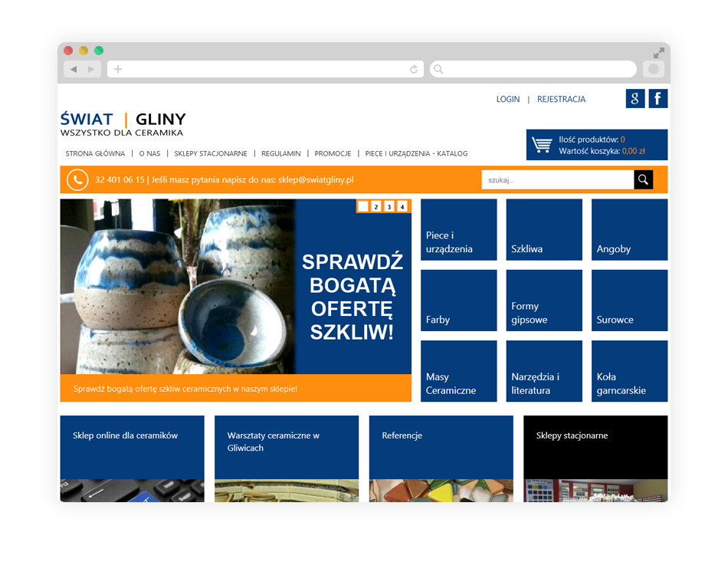
Task: Click the shopping cart icon
Action: click(542, 145)
